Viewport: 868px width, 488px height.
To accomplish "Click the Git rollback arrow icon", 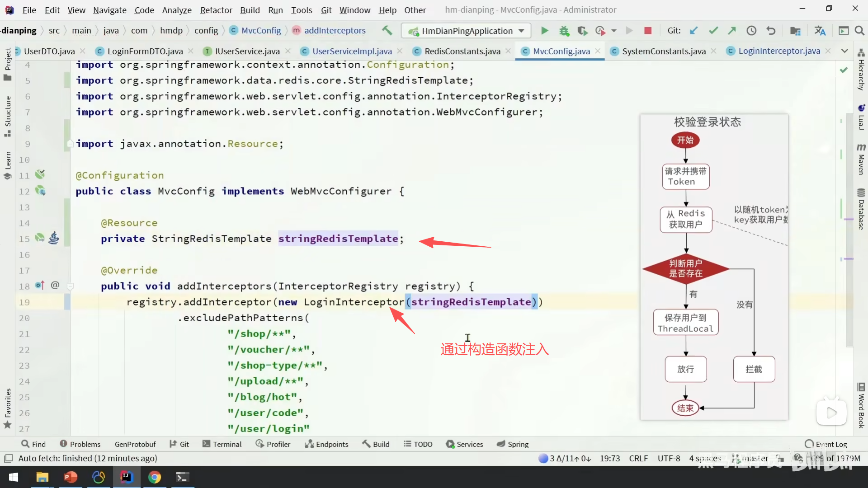I will pyautogui.click(x=771, y=31).
